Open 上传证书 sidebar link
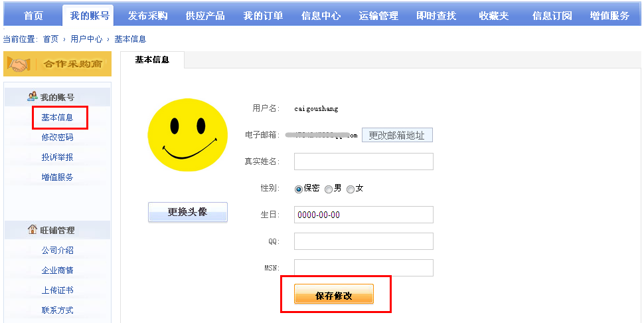 [x=57, y=290]
